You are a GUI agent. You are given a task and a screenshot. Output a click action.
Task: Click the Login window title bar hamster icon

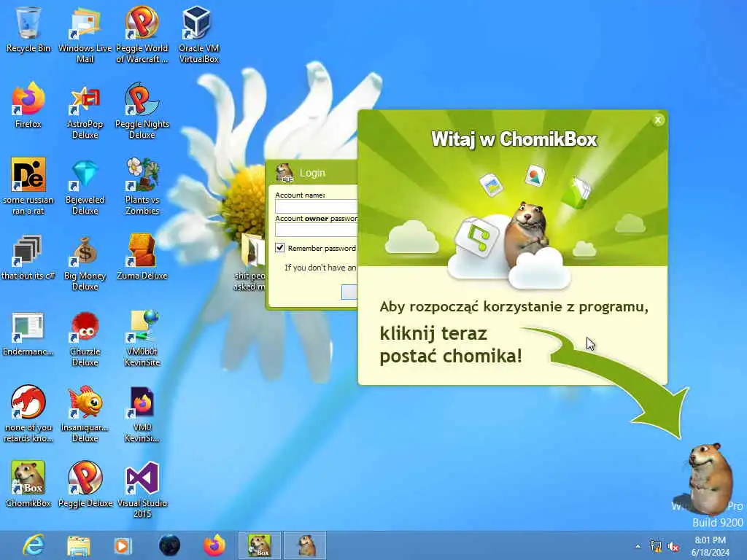pyautogui.click(x=285, y=173)
